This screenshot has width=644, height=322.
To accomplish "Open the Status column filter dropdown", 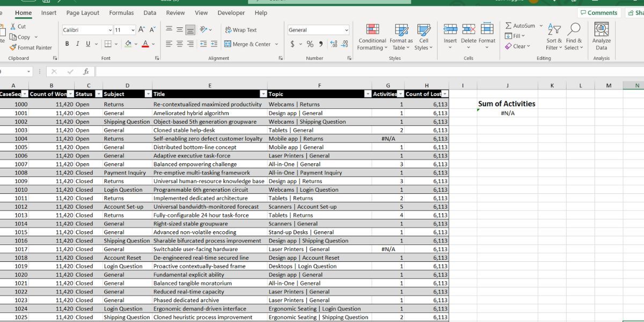I will point(98,94).
